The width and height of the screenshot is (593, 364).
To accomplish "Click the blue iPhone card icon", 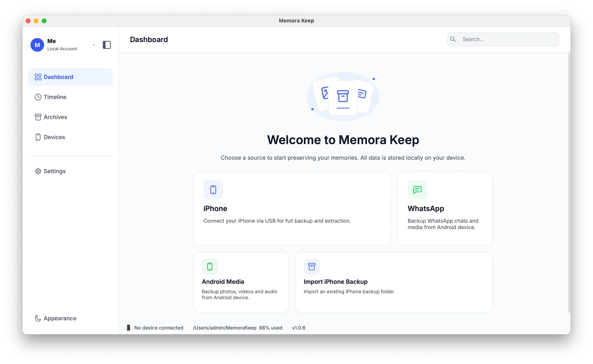I will tap(213, 190).
